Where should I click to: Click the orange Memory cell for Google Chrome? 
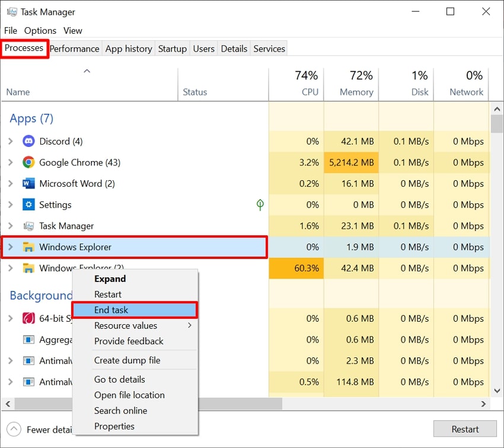click(x=351, y=162)
